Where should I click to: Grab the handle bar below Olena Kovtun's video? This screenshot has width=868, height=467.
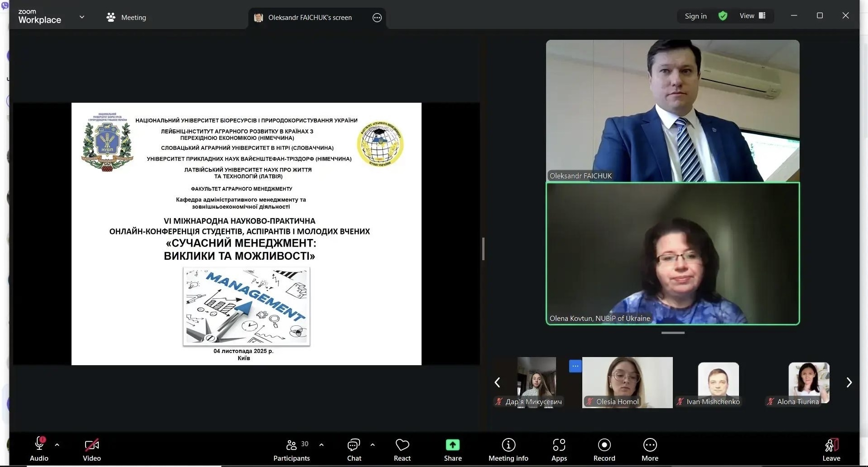tap(673, 333)
